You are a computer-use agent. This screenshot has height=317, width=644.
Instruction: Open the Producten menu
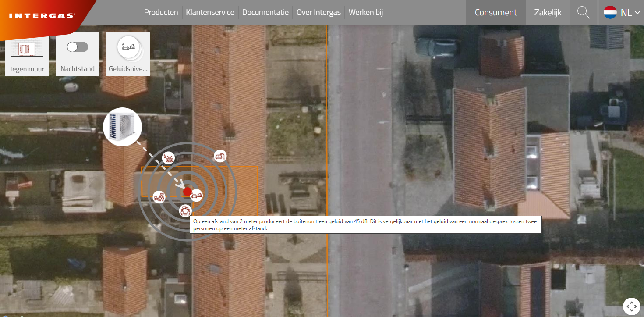[161, 12]
